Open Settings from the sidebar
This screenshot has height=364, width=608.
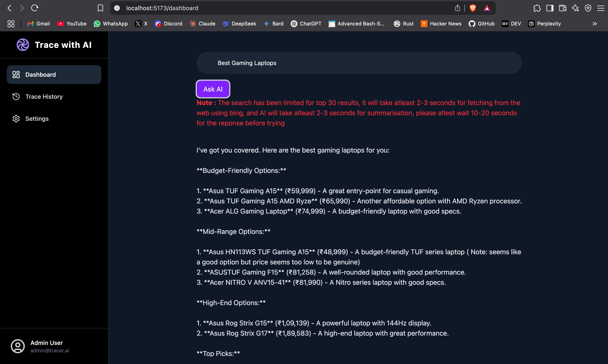tap(37, 119)
